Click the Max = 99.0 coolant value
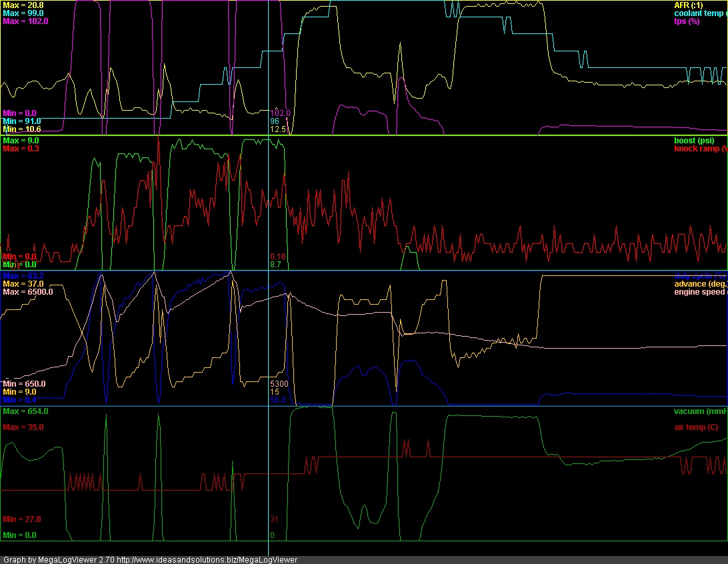 (x=23, y=13)
